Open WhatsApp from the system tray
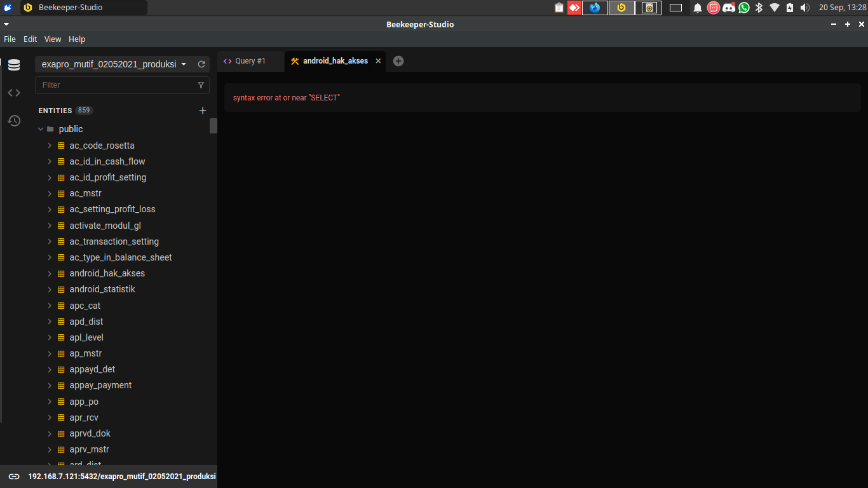 coord(743,8)
